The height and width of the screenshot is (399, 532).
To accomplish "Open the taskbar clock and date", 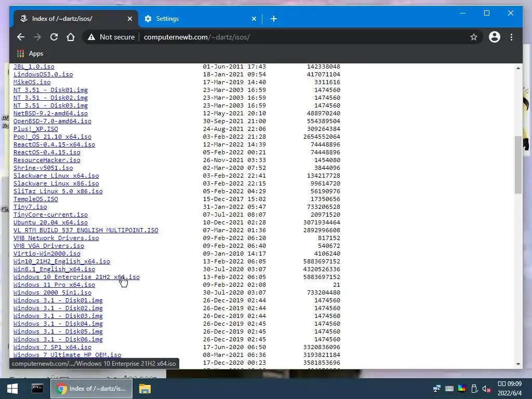I will point(510,389).
